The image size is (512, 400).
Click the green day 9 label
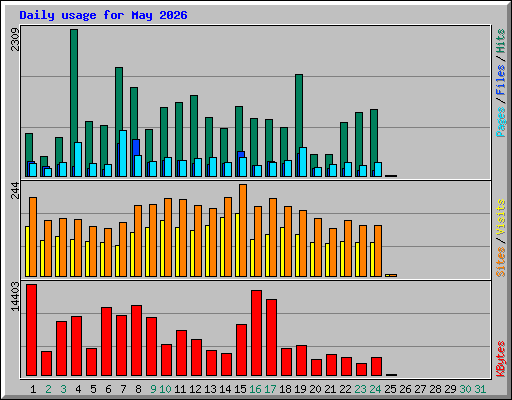point(153,389)
